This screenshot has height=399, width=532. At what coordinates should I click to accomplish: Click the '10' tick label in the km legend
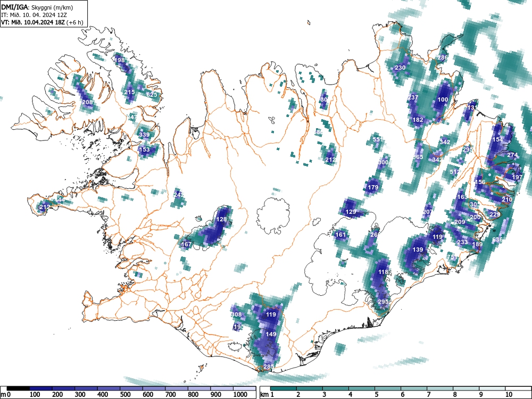[x=508, y=395]
